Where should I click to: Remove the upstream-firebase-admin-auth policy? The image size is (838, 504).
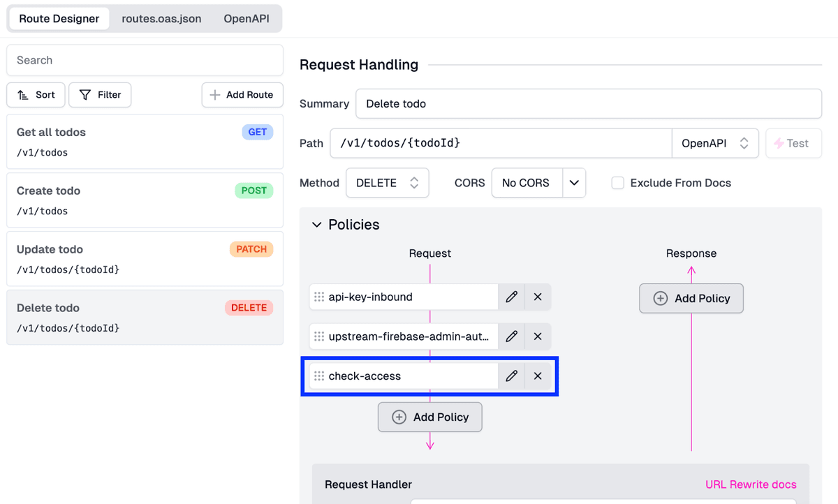(x=538, y=336)
